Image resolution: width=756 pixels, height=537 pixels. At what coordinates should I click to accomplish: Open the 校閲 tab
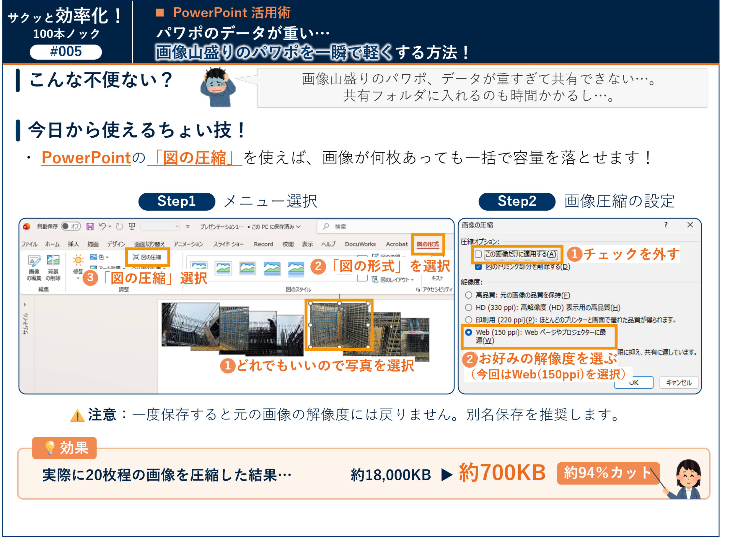coord(288,244)
